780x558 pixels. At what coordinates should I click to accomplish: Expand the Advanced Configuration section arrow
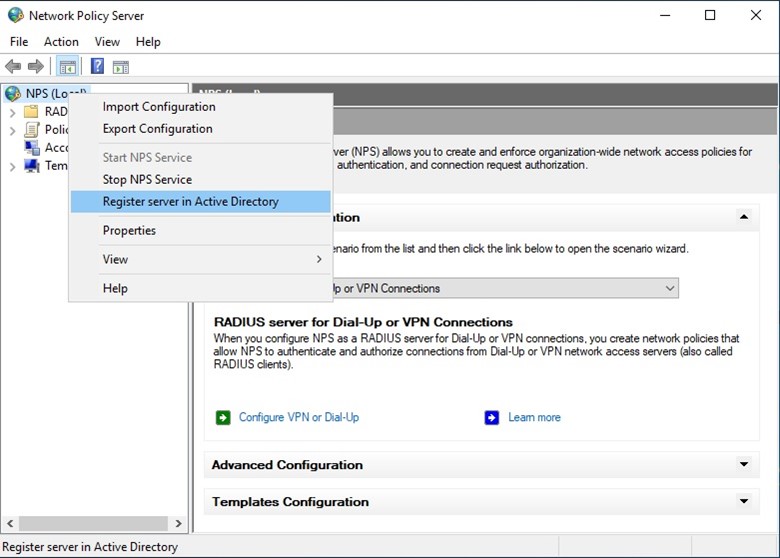(744, 464)
